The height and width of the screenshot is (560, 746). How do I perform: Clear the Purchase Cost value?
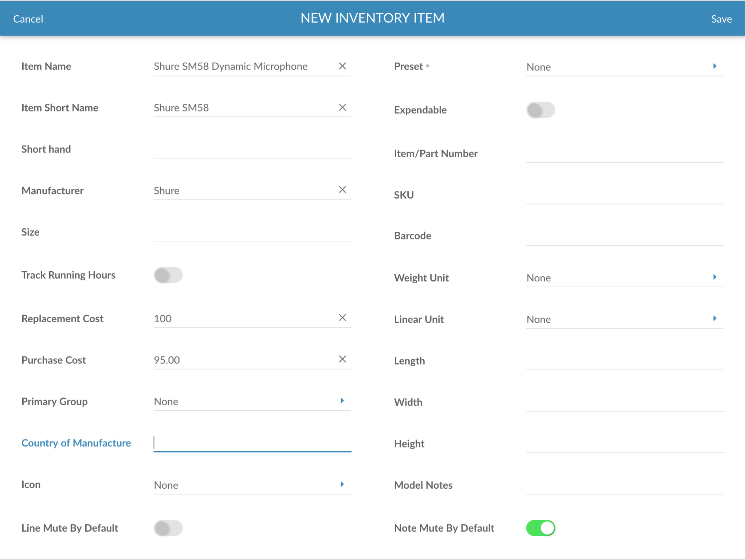[x=342, y=359]
